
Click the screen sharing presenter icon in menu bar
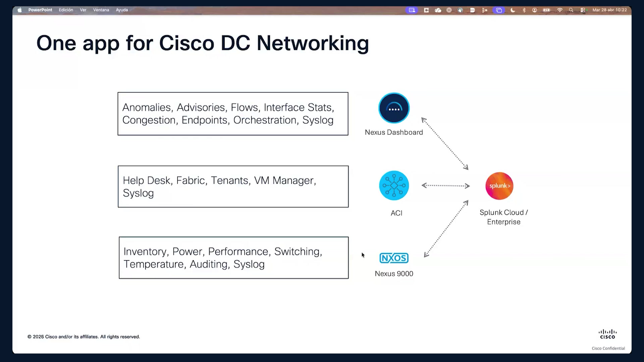click(412, 10)
